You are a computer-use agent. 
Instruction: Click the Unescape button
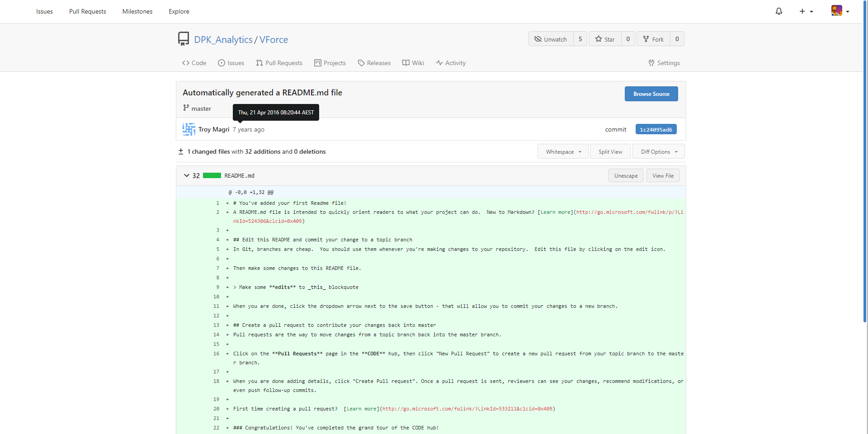626,175
